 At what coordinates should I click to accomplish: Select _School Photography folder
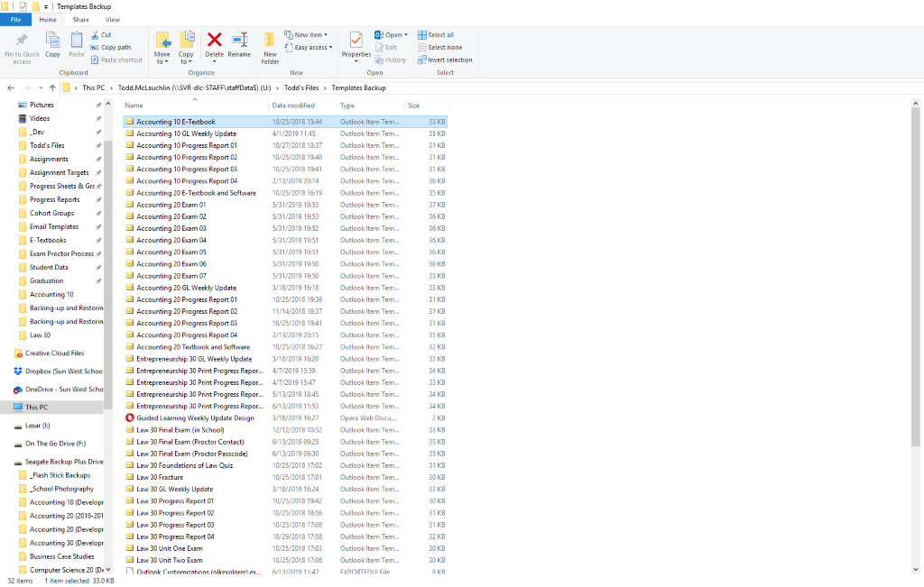click(x=61, y=490)
